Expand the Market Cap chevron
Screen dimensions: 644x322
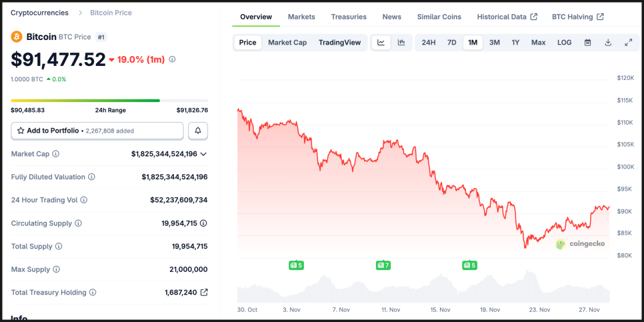tap(203, 154)
